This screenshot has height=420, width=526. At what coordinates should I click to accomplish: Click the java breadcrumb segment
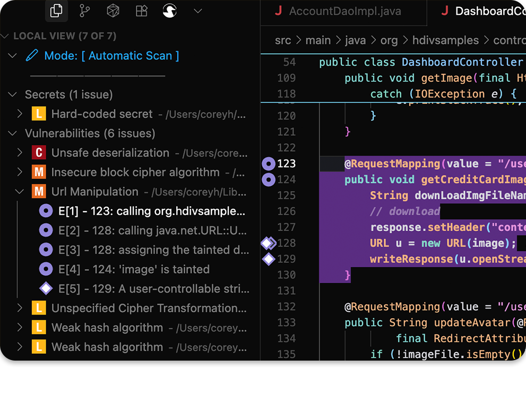coord(355,40)
